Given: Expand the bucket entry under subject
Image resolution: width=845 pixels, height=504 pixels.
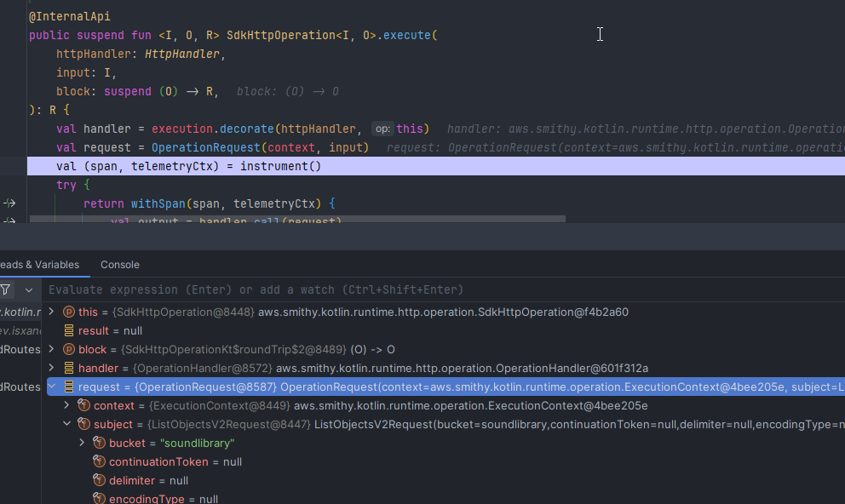Looking at the screenshot, I should coord(82,443).
